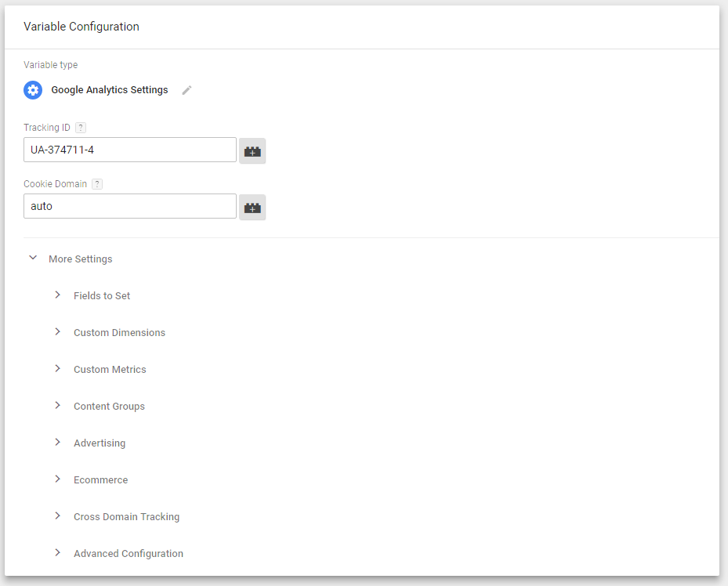
Task: Click the Content Groups label
Action: click(x=109, y=407)
